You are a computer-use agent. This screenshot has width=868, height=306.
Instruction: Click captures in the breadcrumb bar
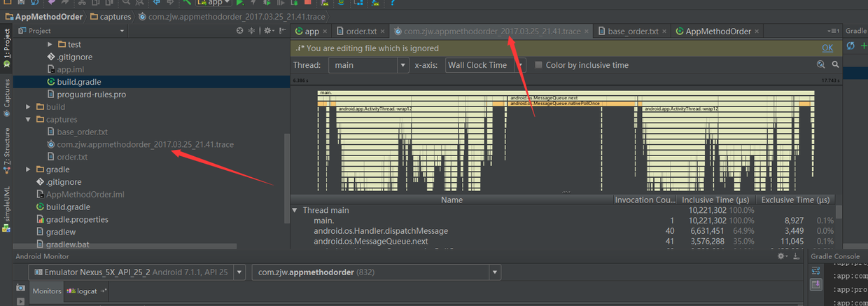pos(110,15)
